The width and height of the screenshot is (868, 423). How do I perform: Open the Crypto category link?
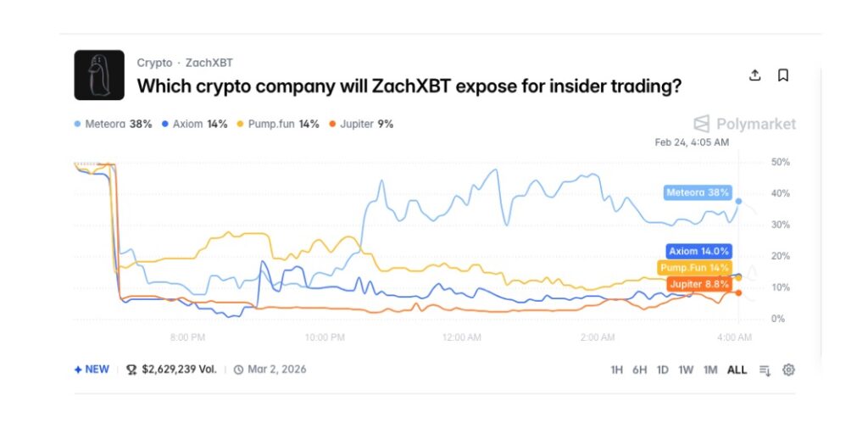coord(154,63)
